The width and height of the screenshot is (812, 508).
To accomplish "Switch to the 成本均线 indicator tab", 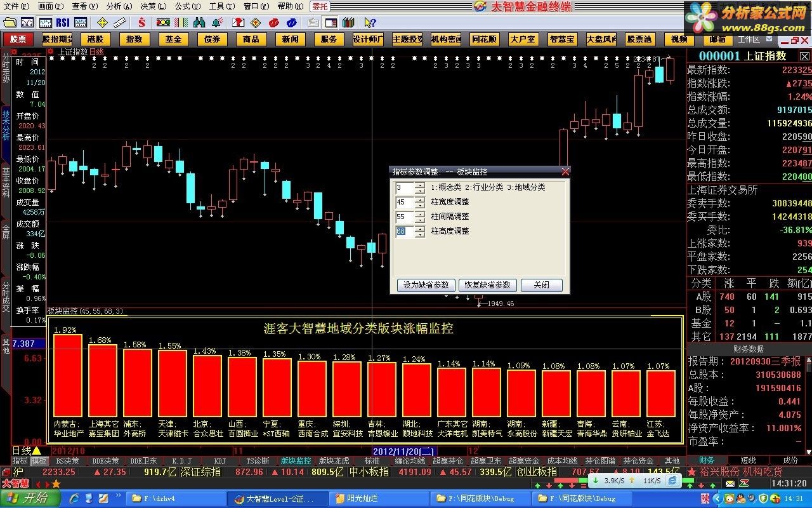I will (x=562, y=461).
